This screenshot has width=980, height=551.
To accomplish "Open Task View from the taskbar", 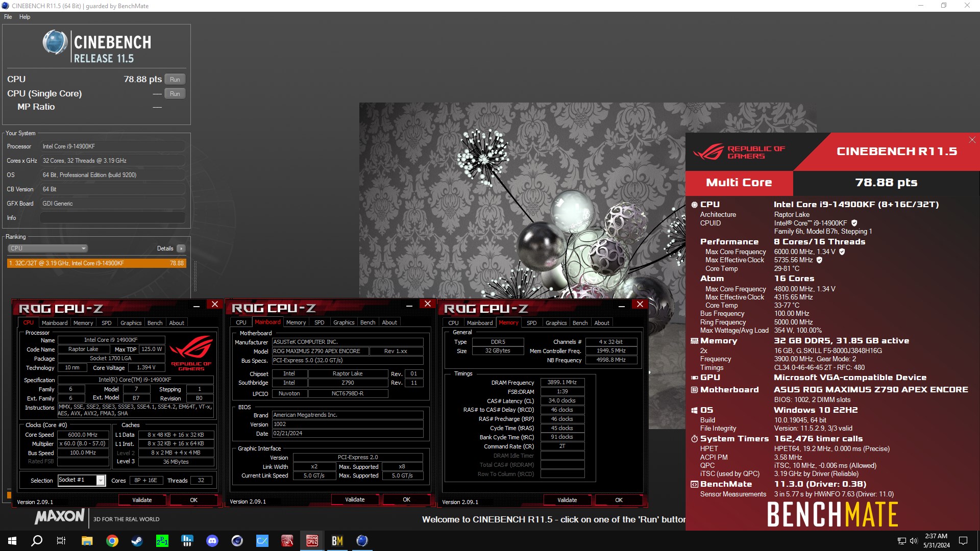I will pos(61,541).
